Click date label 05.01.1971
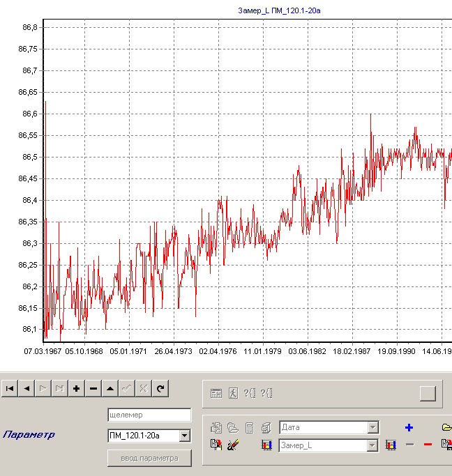 pyautogui.click(x=128, y=351)
